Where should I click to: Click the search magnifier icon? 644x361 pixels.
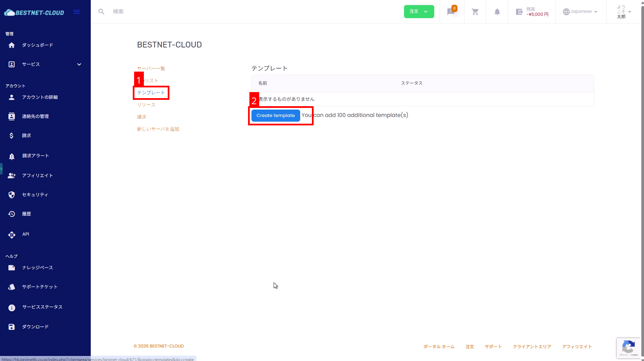[101, 12]
